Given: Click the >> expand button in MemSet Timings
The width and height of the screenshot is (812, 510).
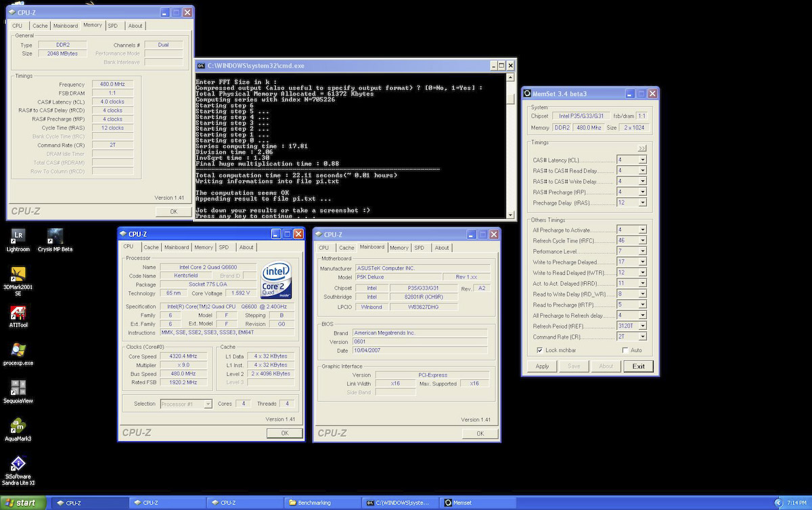Looking at the screenshot, I should (x=642, y=148).
